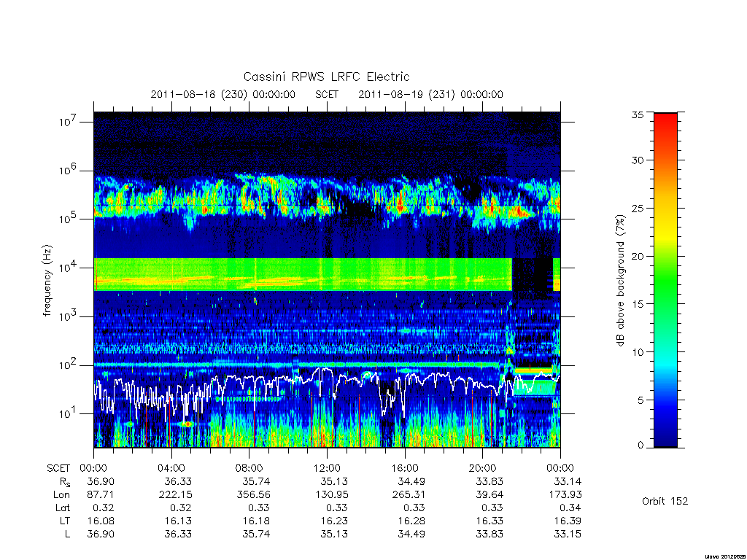Click the LT row label
This screenshot has width=747, height=560.
tap(65, 521)
